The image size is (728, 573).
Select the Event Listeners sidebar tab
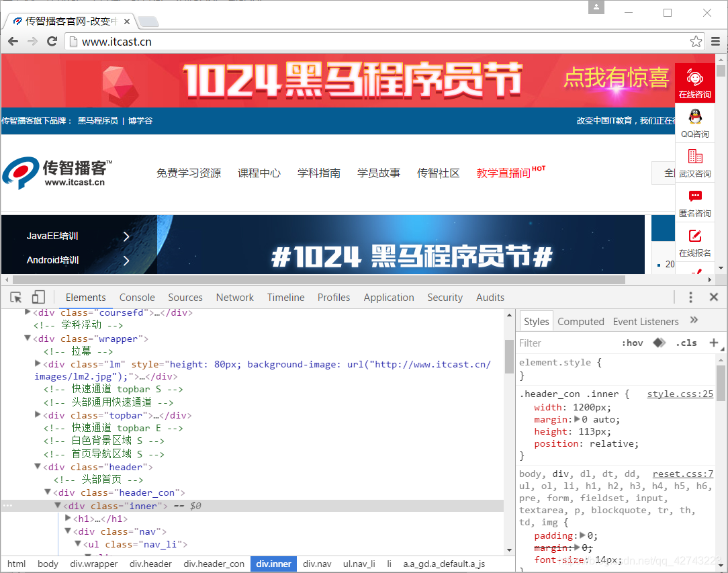645,321
